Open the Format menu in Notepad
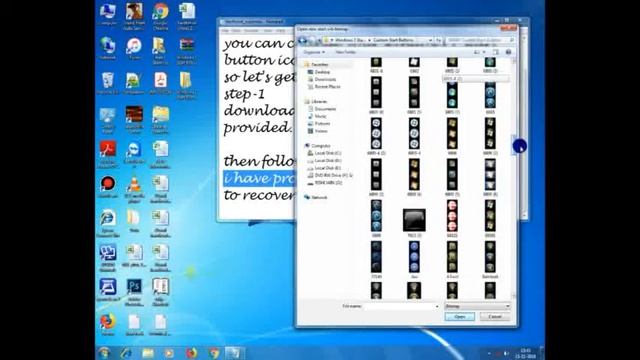Image resolution: width=640 pixels, height=360 pixels. (x=251, y=31)
